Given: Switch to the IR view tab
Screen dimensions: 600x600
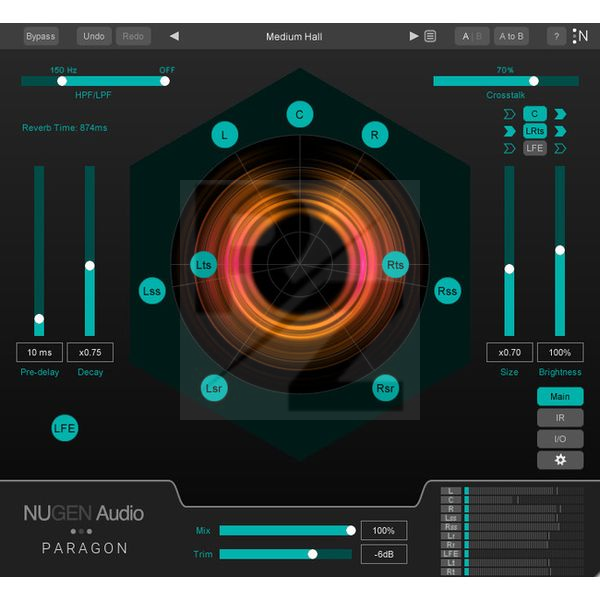Looking at the screenshot, I should [x=560, y=417].
